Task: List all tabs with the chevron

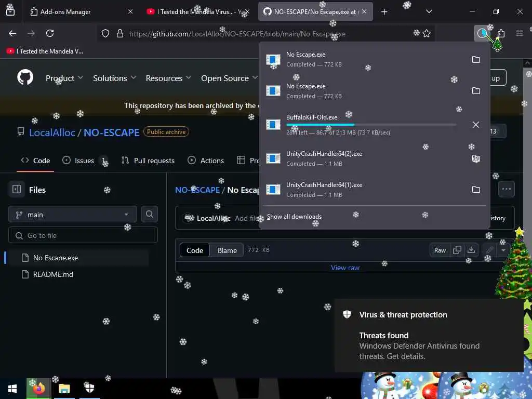Action: pos(429,11)
